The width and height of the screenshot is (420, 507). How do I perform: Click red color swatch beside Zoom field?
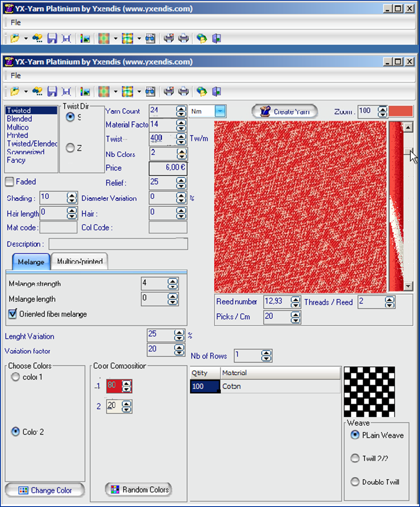401,112
